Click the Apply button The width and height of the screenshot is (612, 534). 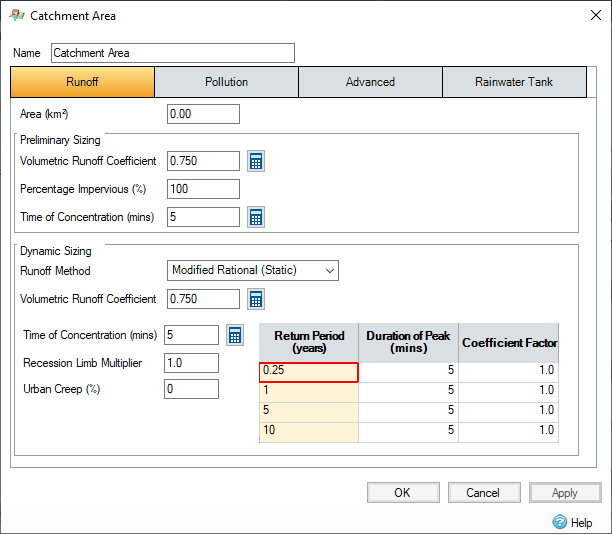pyautogui.click(x=565, y=493)
